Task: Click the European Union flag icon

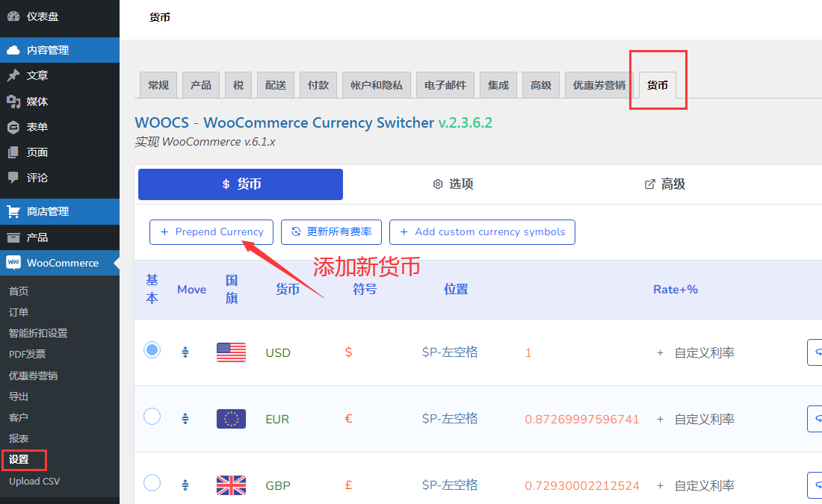Action: click(231, 419)
